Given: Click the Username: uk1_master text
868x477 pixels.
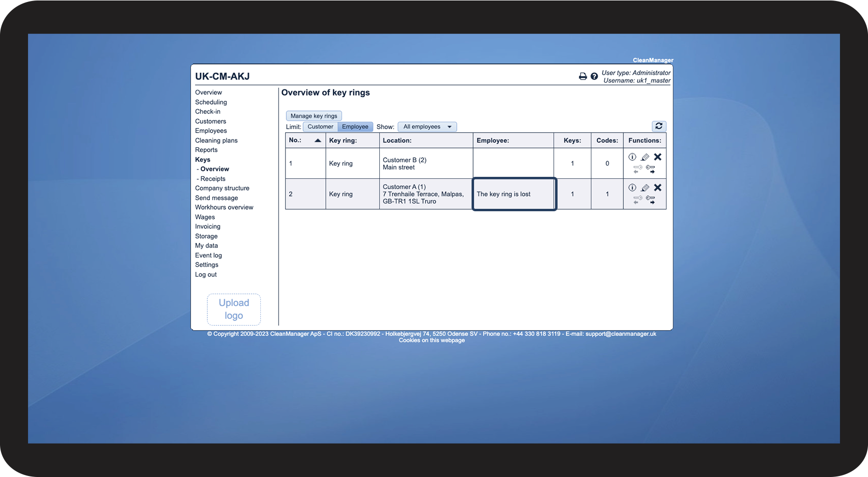Looking at the screenshot, I should [x=637, y=81].
